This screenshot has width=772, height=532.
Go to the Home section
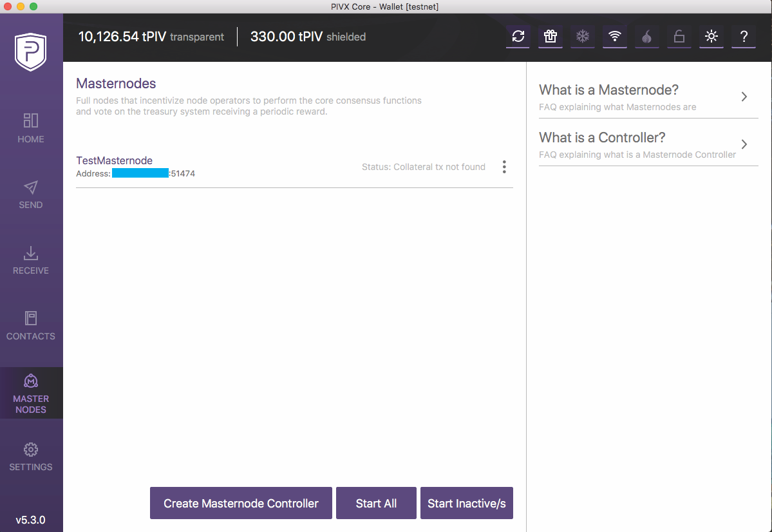click(x=30, y=128)
